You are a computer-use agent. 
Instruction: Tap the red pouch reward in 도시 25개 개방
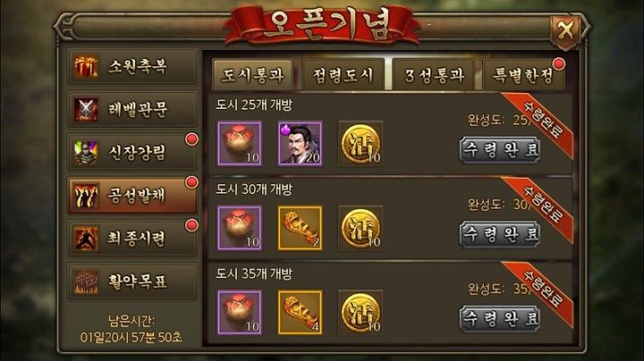pos(240,143)
